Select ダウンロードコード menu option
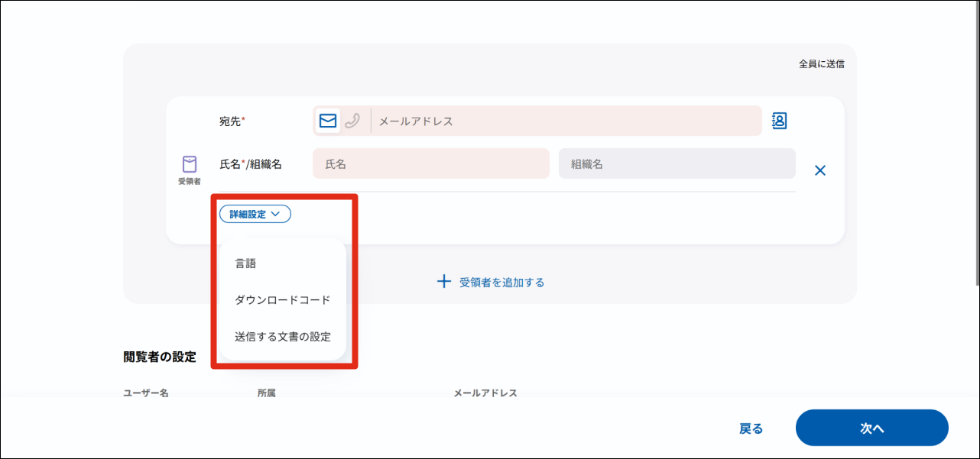Viewport: 980px width, 459px height. coord(283,300)
